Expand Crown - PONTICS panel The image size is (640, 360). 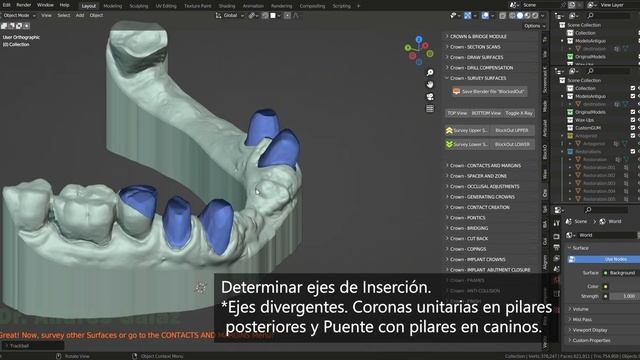point(490,218)
